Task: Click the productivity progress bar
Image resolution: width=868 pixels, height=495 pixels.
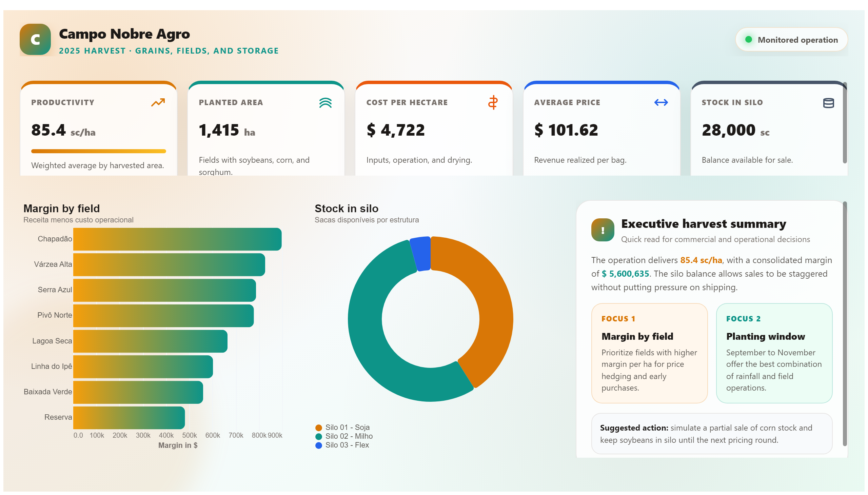Action: tap(99, 151)
